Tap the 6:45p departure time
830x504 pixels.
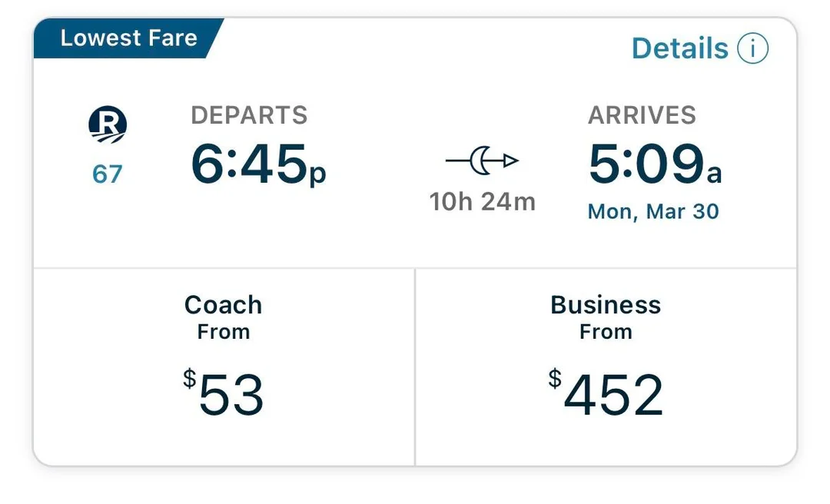(x=258, y=165)
